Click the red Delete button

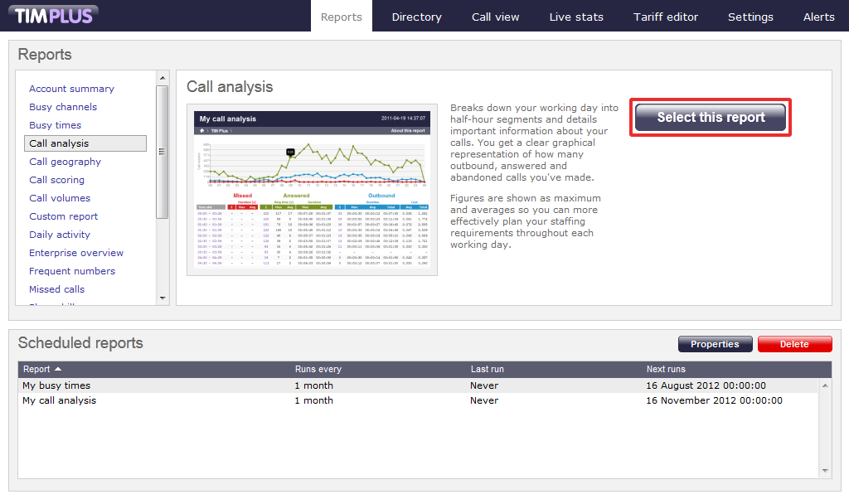[793, 344]
